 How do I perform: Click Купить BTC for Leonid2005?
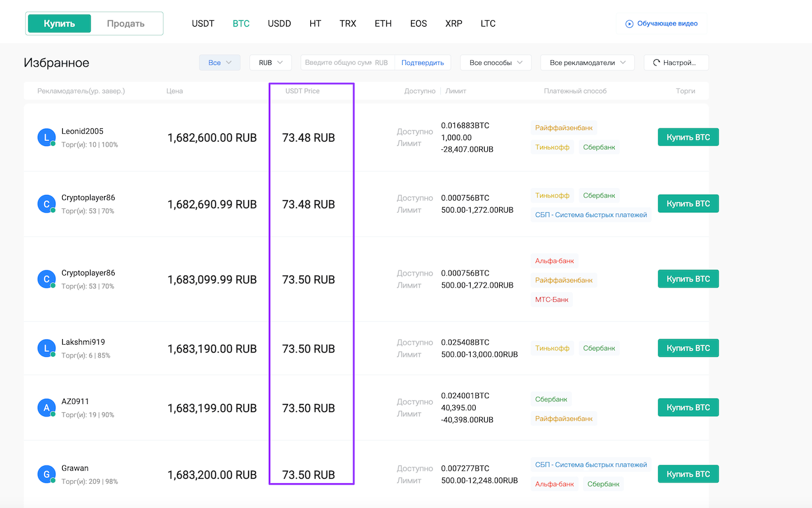[688, 137]
